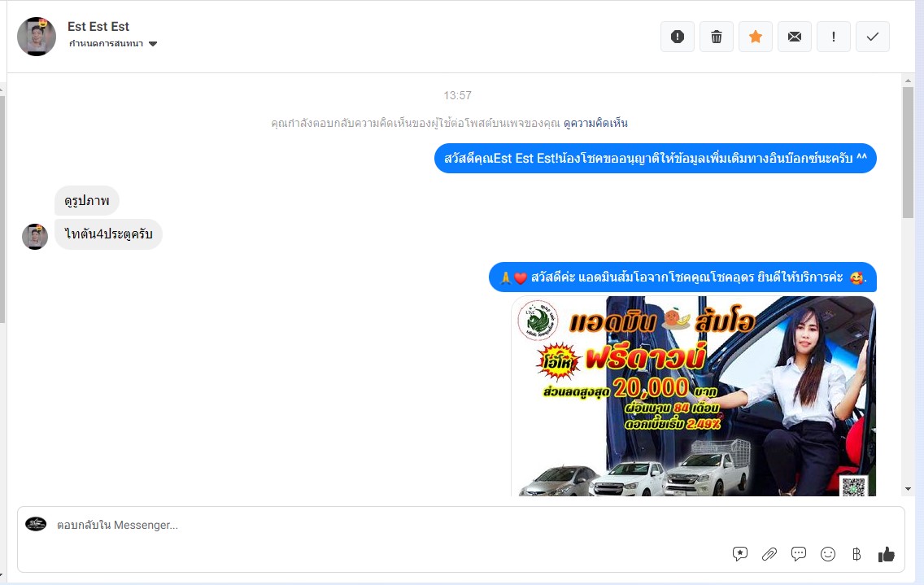Click the page avatar in reply box
924x585 pixels.
click(x=36, y=524)
